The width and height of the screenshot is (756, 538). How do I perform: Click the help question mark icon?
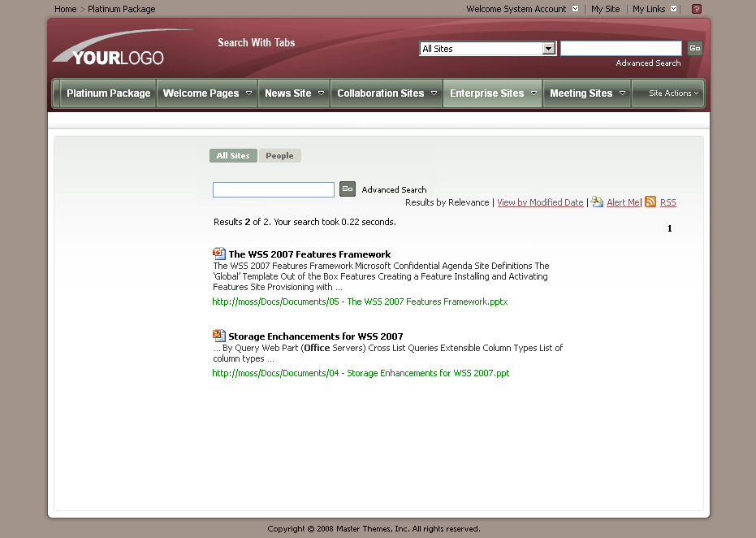pos(696,9)
